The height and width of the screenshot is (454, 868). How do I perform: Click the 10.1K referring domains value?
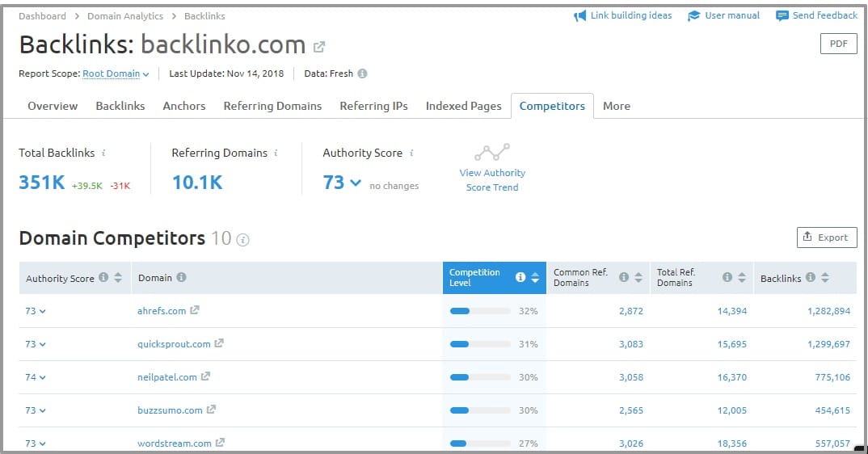point(197,182)
